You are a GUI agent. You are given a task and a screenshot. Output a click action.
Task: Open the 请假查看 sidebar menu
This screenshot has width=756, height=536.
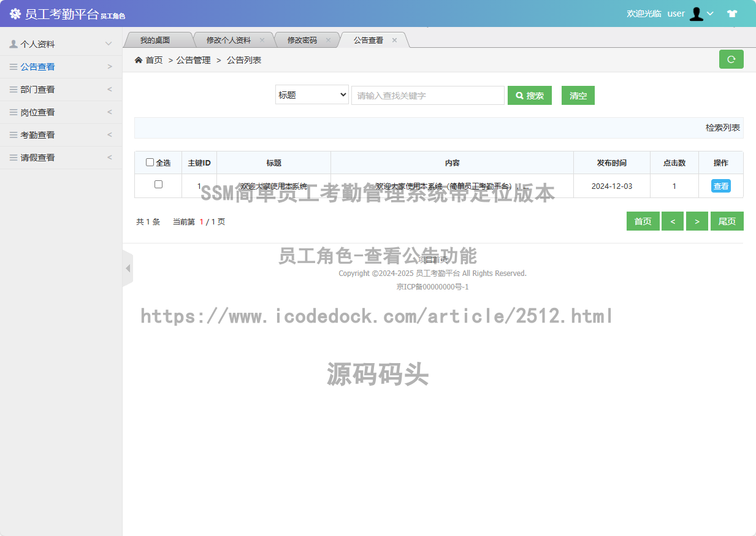[61, 158]
